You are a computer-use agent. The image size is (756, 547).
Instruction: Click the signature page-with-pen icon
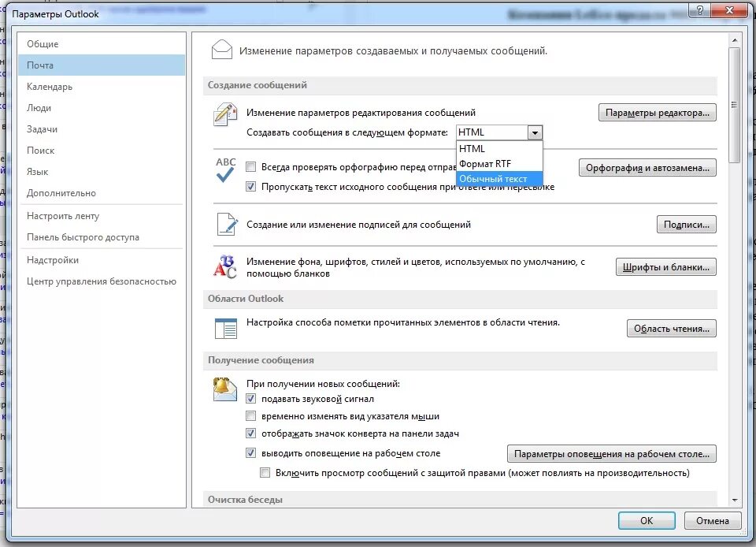pos(227,225)
